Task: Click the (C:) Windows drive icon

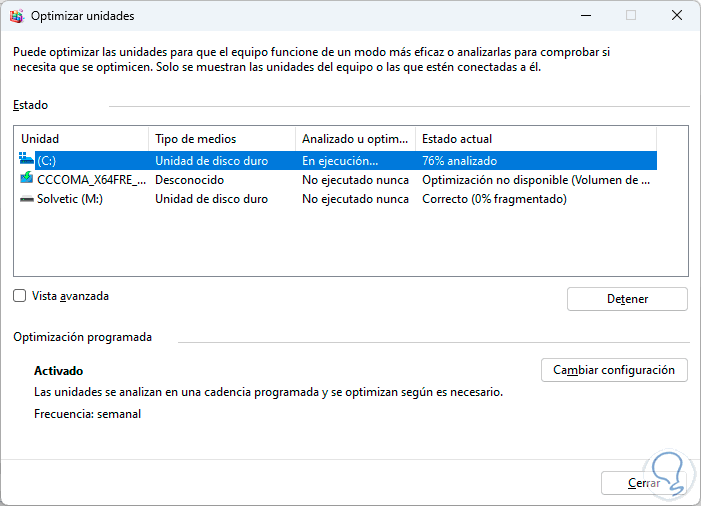Action: (27, 160)
